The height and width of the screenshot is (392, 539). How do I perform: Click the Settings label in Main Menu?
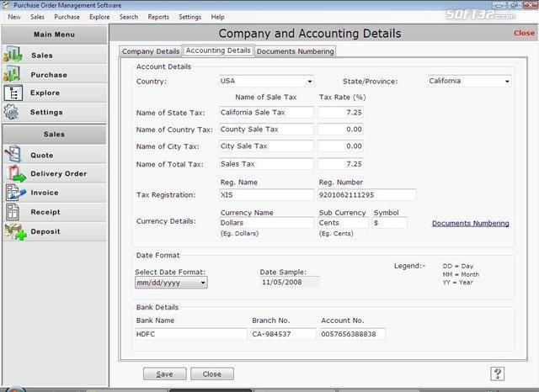[x=46, y=112]
